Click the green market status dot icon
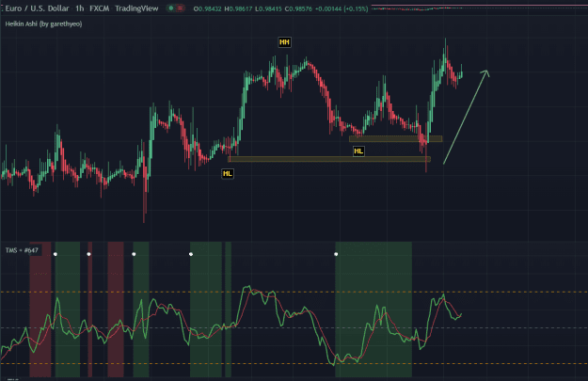Image resolution: width=588 pixels, height=381 pixels. (x=171, y=8)
